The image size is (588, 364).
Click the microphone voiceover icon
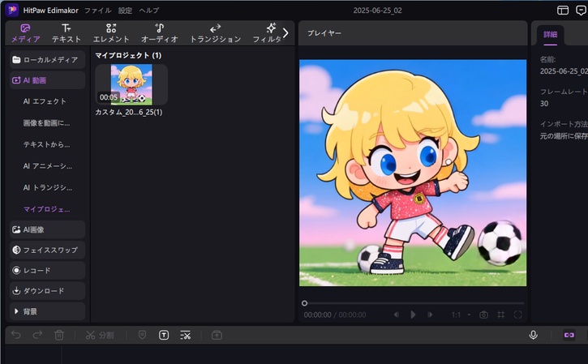533,335
